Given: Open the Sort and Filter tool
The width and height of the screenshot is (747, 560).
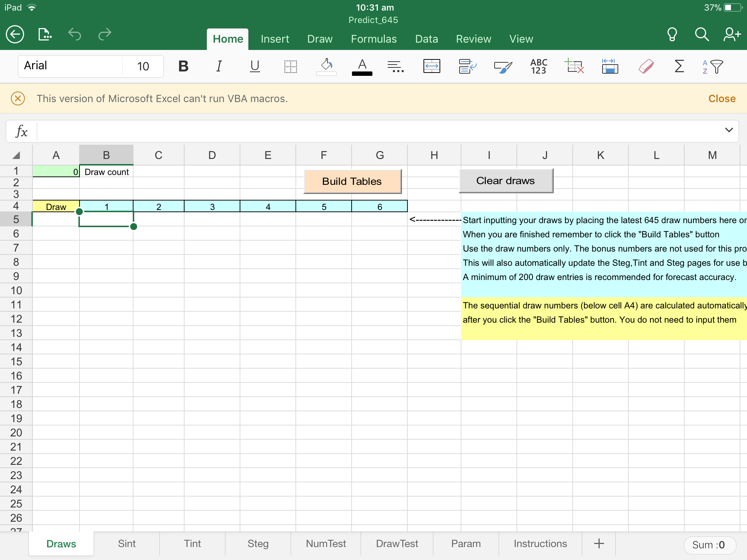Looking at the screenshot, I should pyautogui.click(x=712, y=67).
